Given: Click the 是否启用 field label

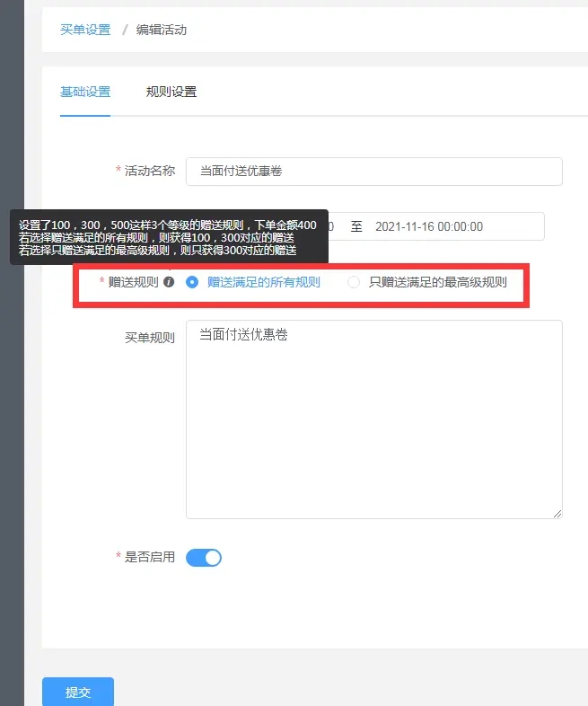Looking at the screenshot, I should coord(150,557).
